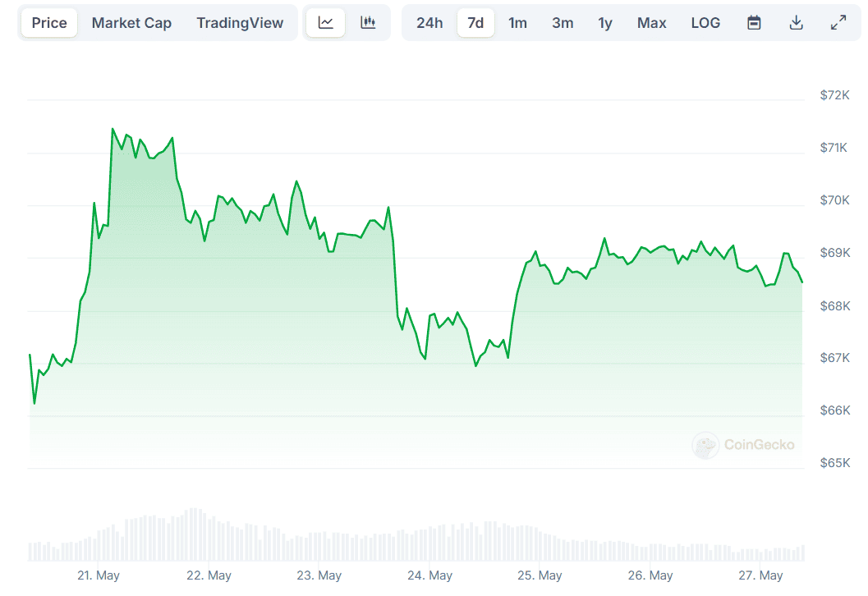The height and width of the screenshot is (596, 868).
Task: Show the Max price history
Action: point(652,23)
